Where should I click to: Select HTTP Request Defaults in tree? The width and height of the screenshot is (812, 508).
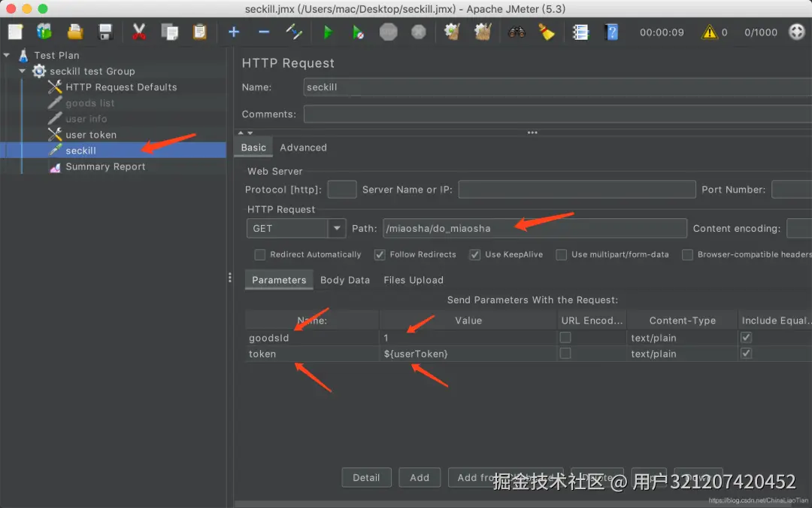click(121, 87)
